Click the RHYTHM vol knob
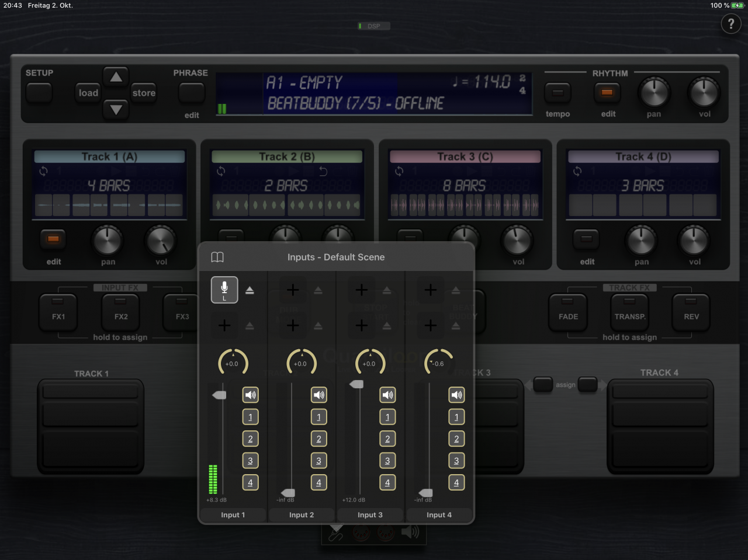 coord(704,93)
